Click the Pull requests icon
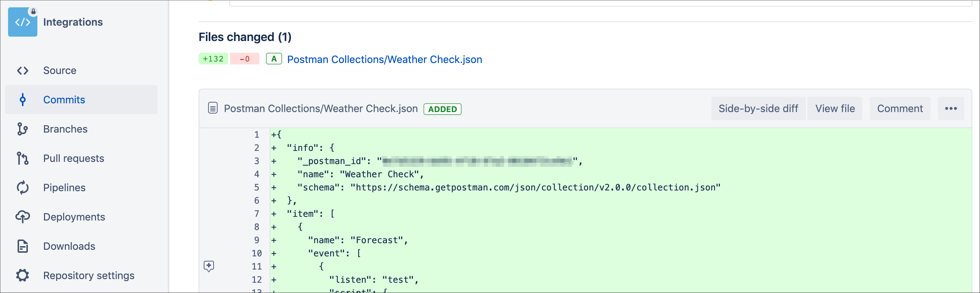 22,158
